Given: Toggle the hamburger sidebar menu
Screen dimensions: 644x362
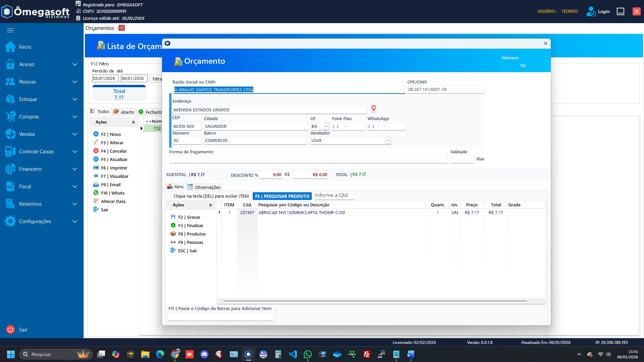Looking at the screenshot, I should tap(10, 31).
